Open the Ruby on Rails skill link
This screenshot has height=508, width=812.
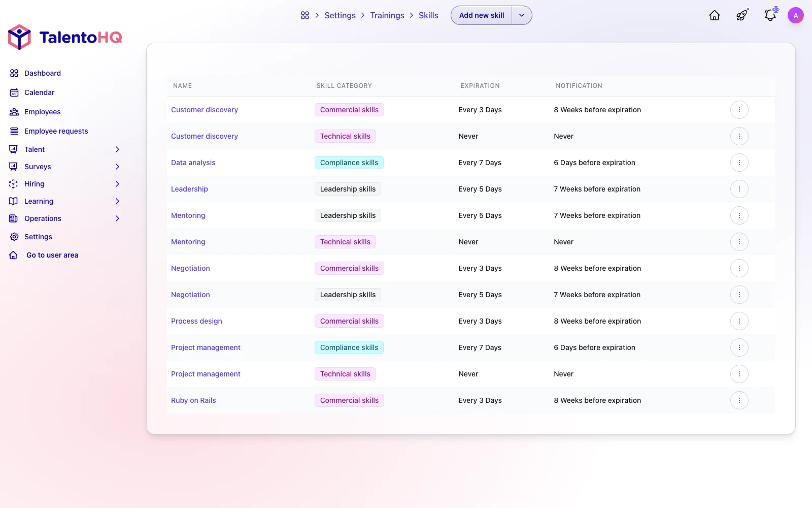pyautogui.click(x=193, y=400)
